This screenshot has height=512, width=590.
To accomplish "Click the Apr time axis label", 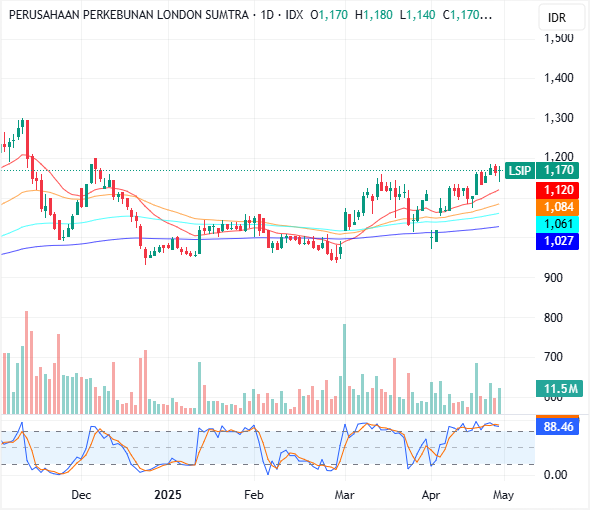I will [431, 495].
